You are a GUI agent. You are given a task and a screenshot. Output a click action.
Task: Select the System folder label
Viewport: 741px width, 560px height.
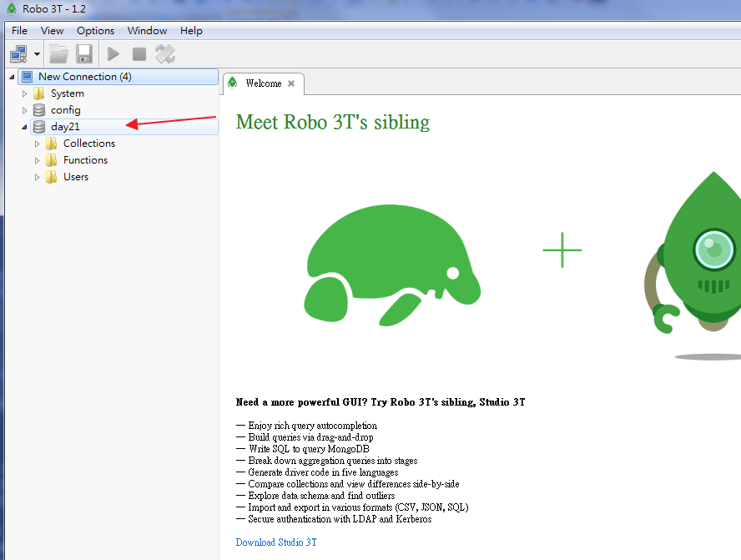tap(68, 93)
